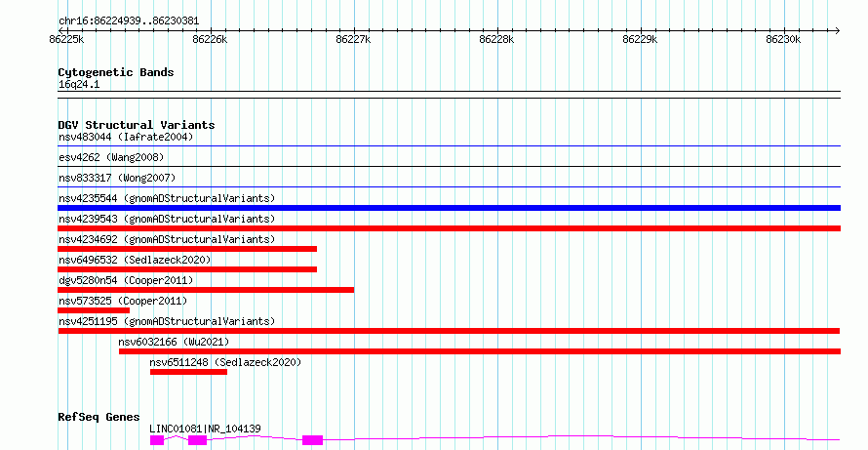Click the nsv483044 (Iafrate2004) variant label
The width and height of the screenshot is (868, 450).
(126, 137)
